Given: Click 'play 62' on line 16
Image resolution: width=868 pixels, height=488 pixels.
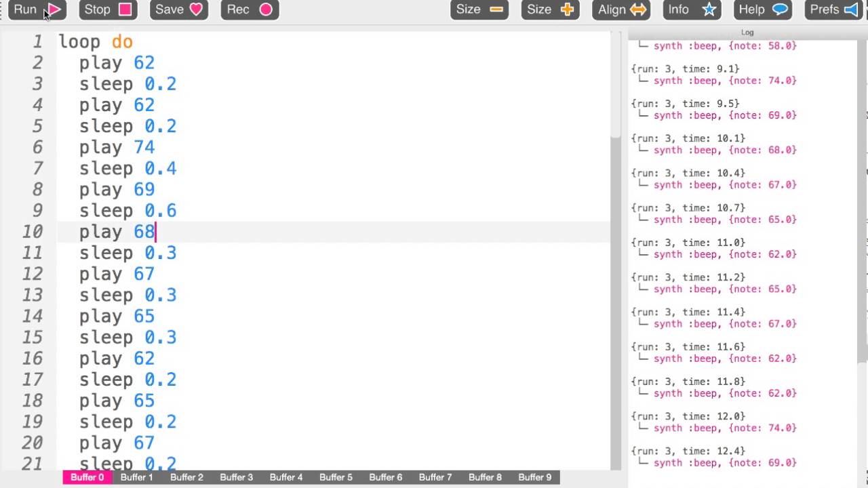Looking at the screenshot, I should [117, 358].
